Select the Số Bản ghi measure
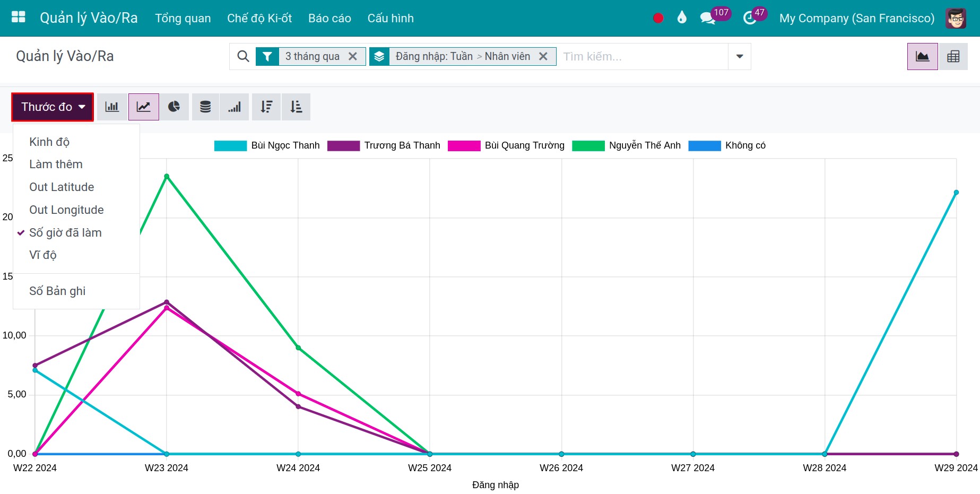This screenshot has width=980, height=494. 76,291
